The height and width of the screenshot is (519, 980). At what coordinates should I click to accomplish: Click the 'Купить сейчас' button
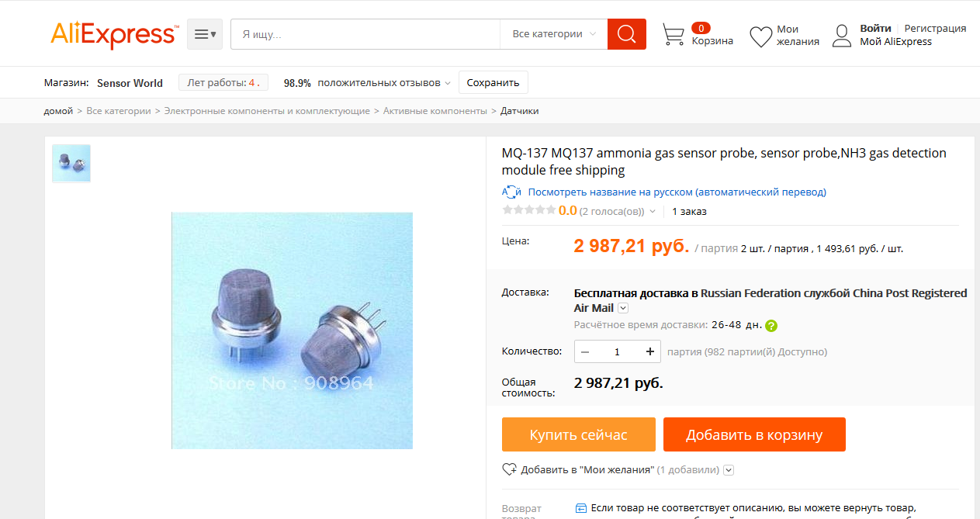pos(579,434)
